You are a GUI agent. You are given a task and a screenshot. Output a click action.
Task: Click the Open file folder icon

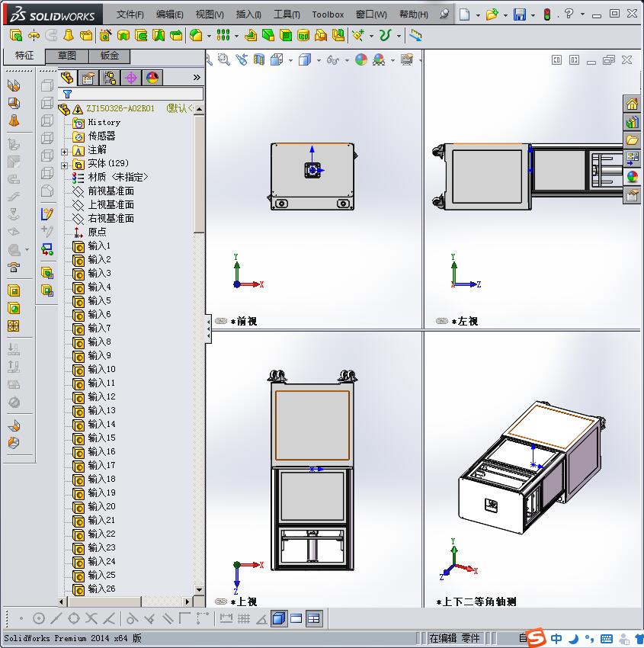click(492, 14)
